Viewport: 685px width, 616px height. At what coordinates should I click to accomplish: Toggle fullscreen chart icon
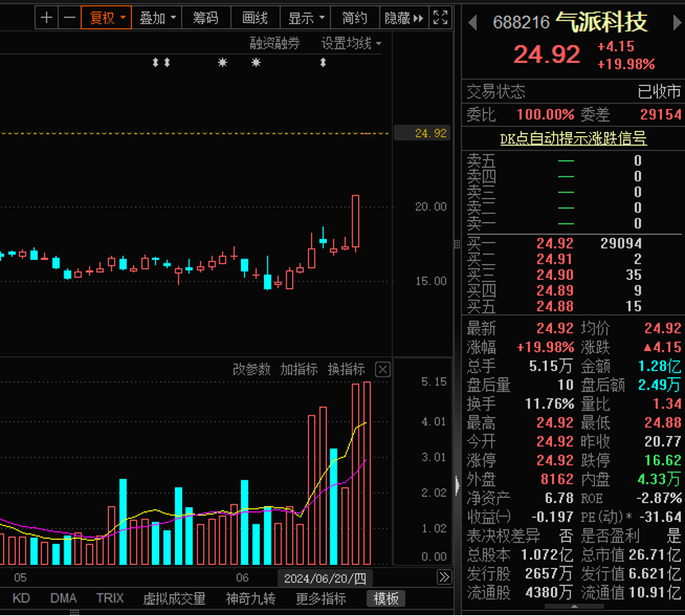click(x=440, y=18)
